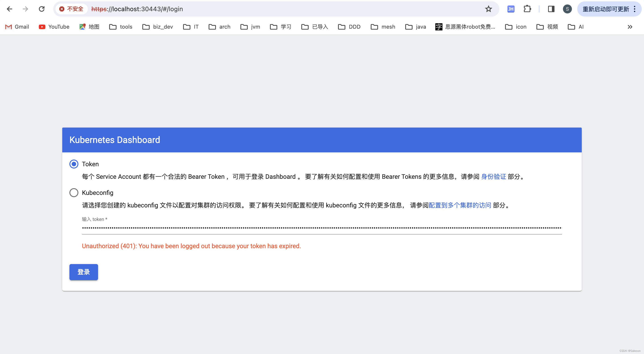644x354 pixels.
Task: Click the browser back navigation arrow
Action: click(10, 9)
